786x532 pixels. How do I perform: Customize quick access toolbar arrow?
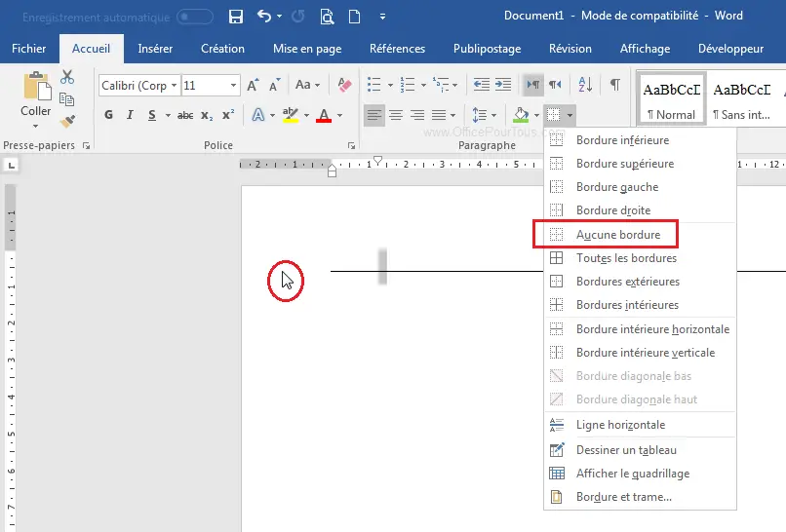[x=382, y=17]
